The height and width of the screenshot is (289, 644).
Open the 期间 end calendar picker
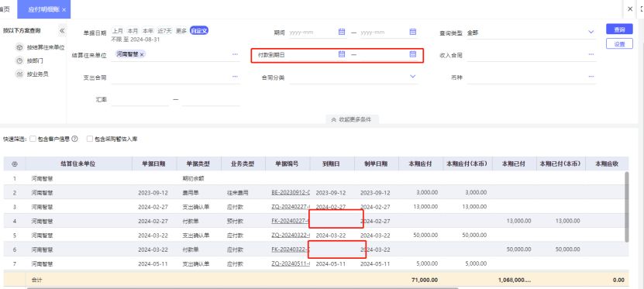tap(413, 32)
